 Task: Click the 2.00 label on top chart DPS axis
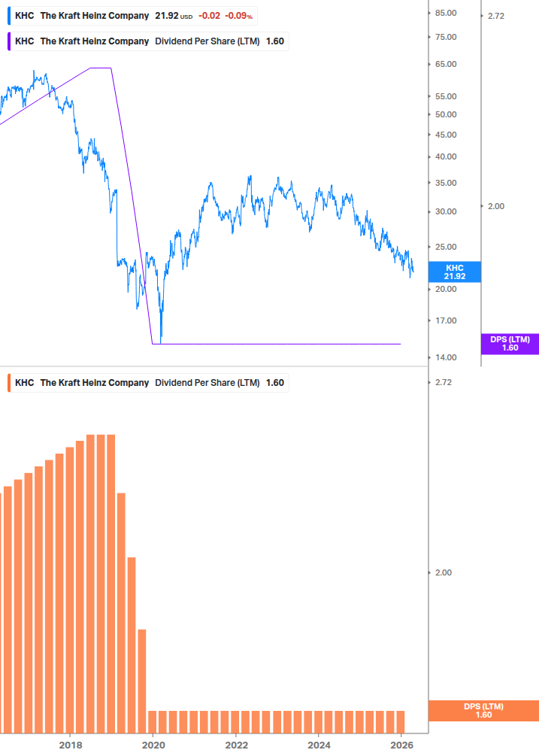(x=496, y=206)
